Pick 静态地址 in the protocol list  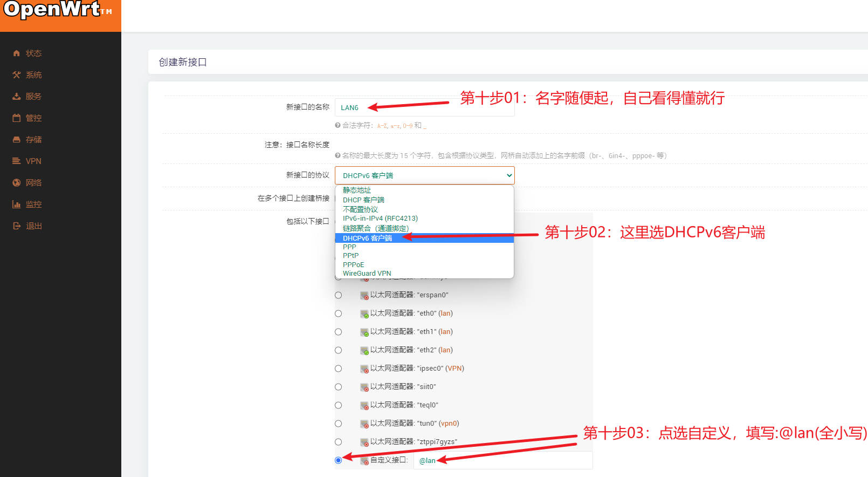[357, 190]
